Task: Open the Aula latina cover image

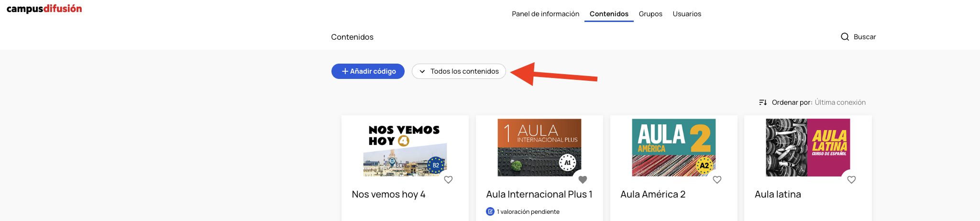Action: point(808,148)
